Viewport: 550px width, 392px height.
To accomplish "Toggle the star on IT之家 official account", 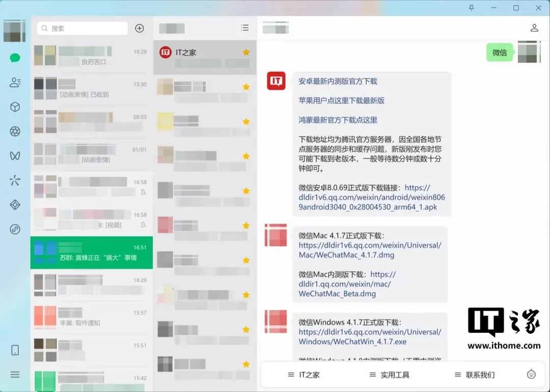I will 246,52.
